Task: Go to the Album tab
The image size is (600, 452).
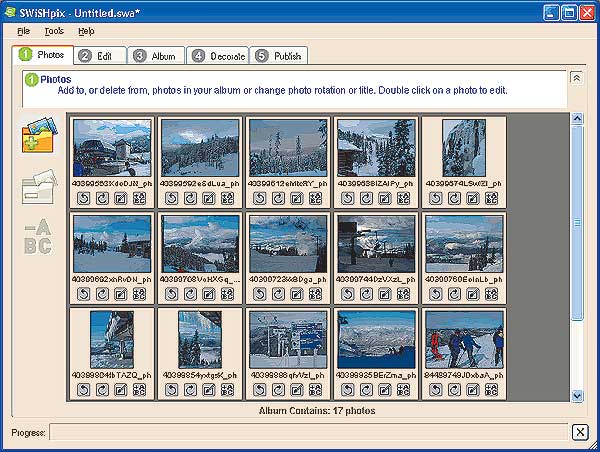Action: pyautogui.click(x=153, y=56)
